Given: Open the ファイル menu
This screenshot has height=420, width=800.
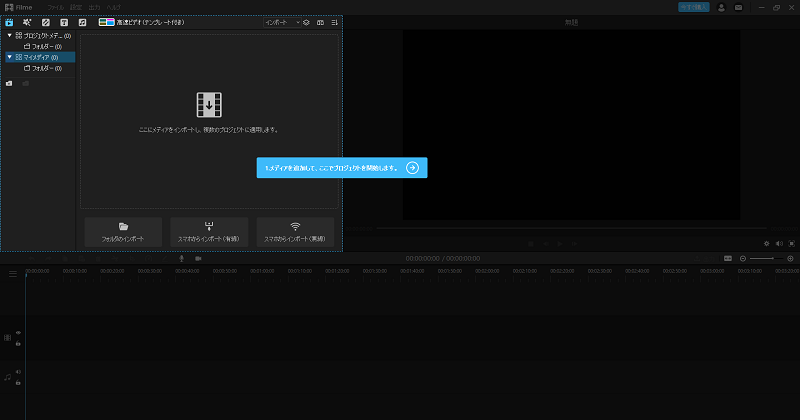Looking at the screenshot, I should point(55,7).
